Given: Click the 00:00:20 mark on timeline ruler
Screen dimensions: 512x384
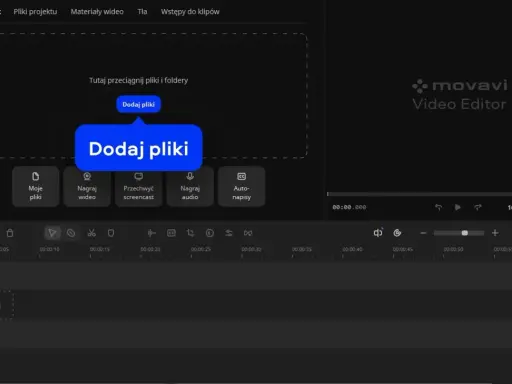Looking at the screenshot, I should [x=150, y=249].
